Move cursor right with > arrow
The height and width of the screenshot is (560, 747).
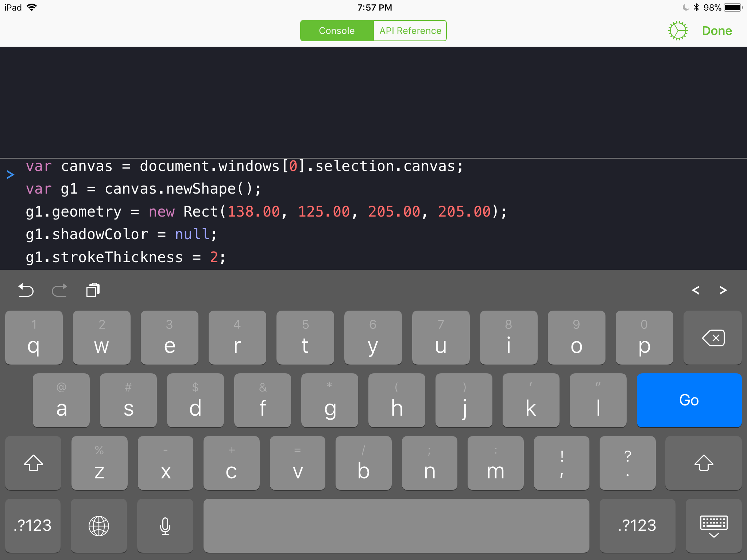[x=723, y=290]
